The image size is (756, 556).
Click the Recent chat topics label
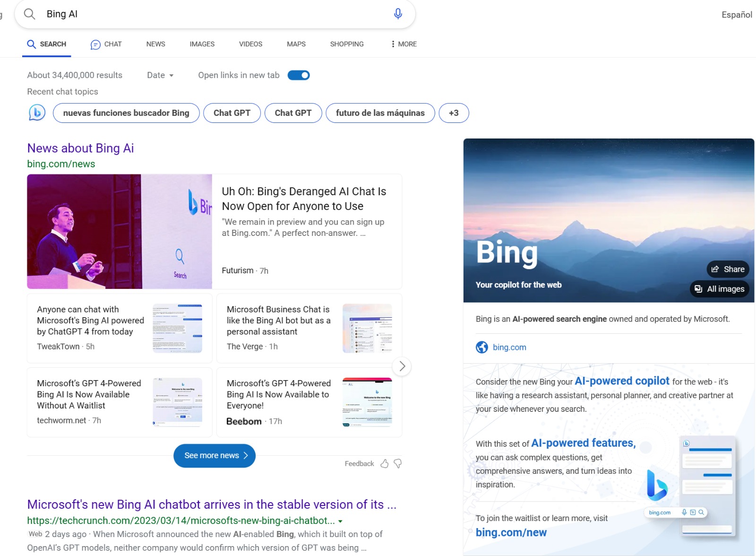tap(62, 92)
